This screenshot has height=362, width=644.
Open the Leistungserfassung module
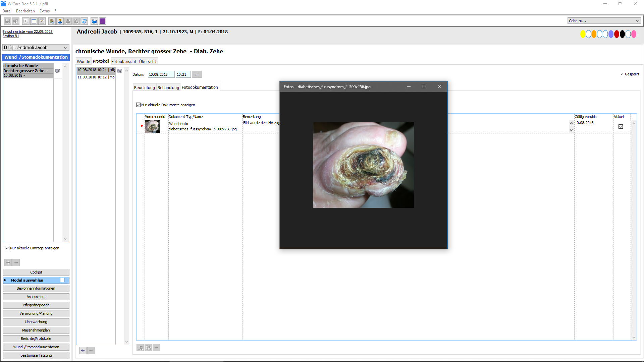point(36,355)
